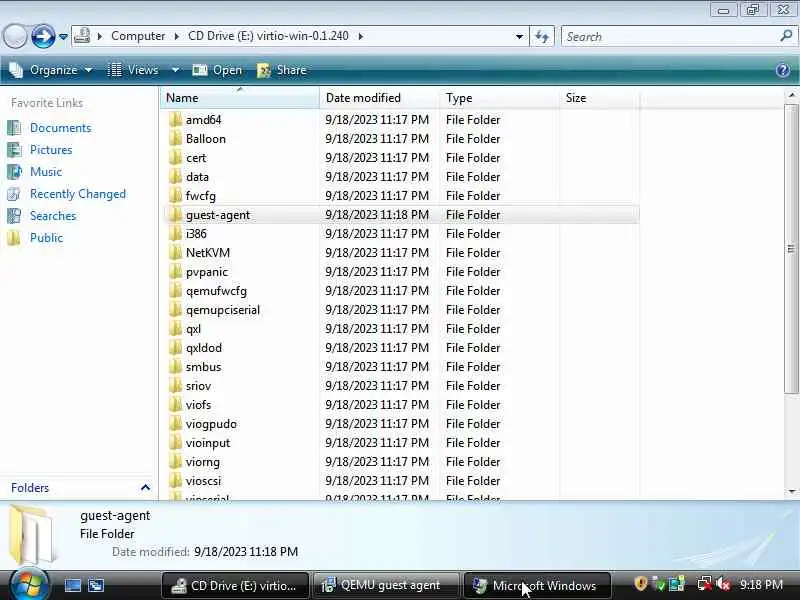Image resolution: width=800 pixels, height=600 pixels.
Task: Click the Views button
Action: (133, 70)
